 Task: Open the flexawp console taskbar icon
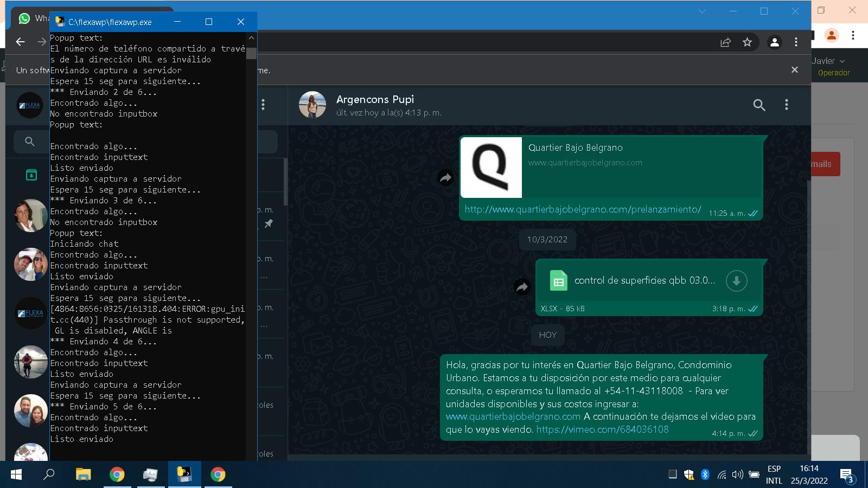pyautogui.click(x=184, y=474)
